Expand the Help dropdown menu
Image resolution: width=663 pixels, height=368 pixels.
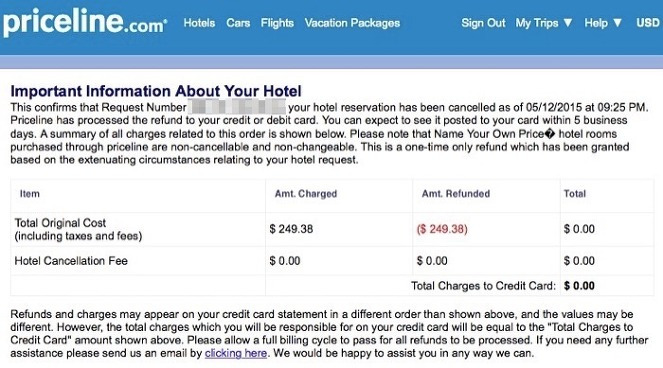pos(603,23)
